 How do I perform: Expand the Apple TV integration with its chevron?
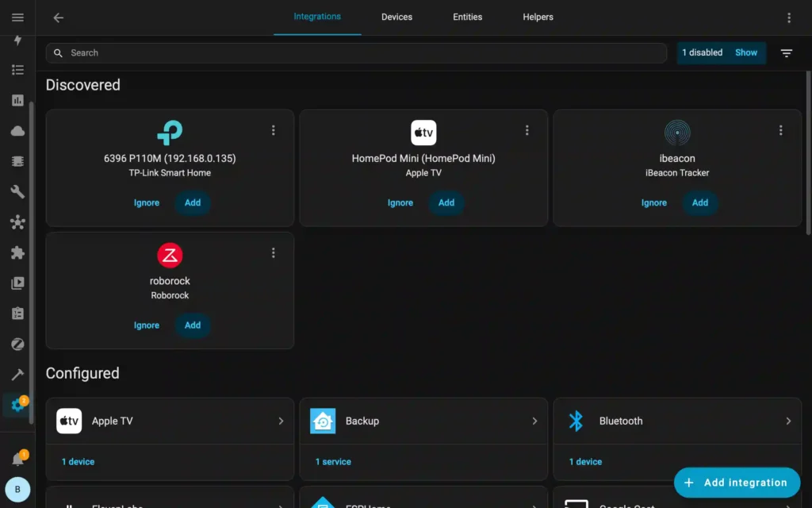coord(283,421)
